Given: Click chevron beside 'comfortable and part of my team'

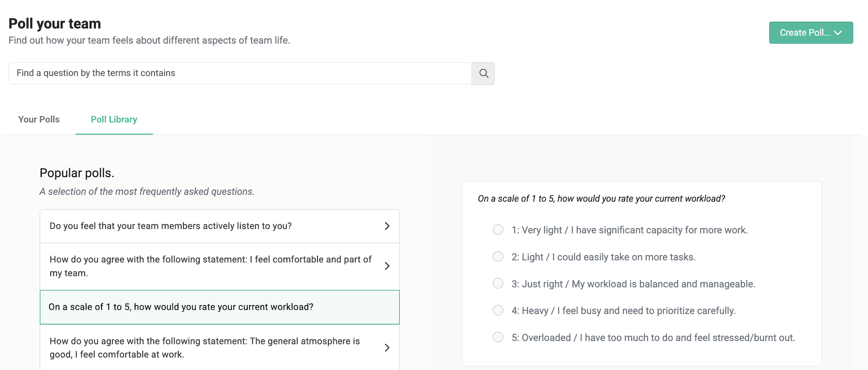Looking at the screenshot, I should click(x=387, y=266).
